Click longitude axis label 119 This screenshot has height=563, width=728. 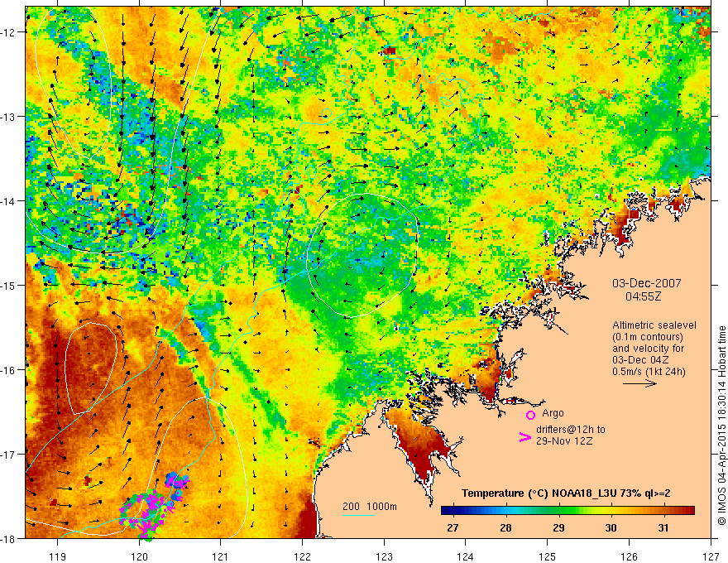click(x=58, y=556)
